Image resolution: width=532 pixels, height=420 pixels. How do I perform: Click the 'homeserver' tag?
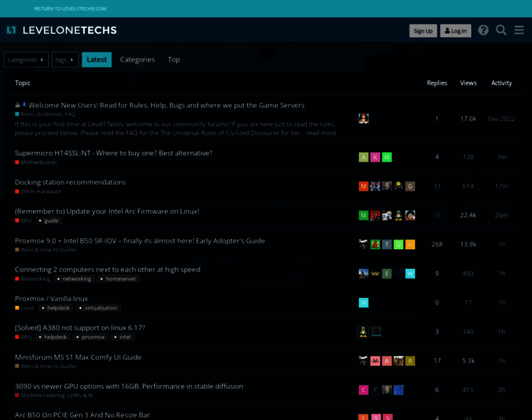click(x=118, y=279)
